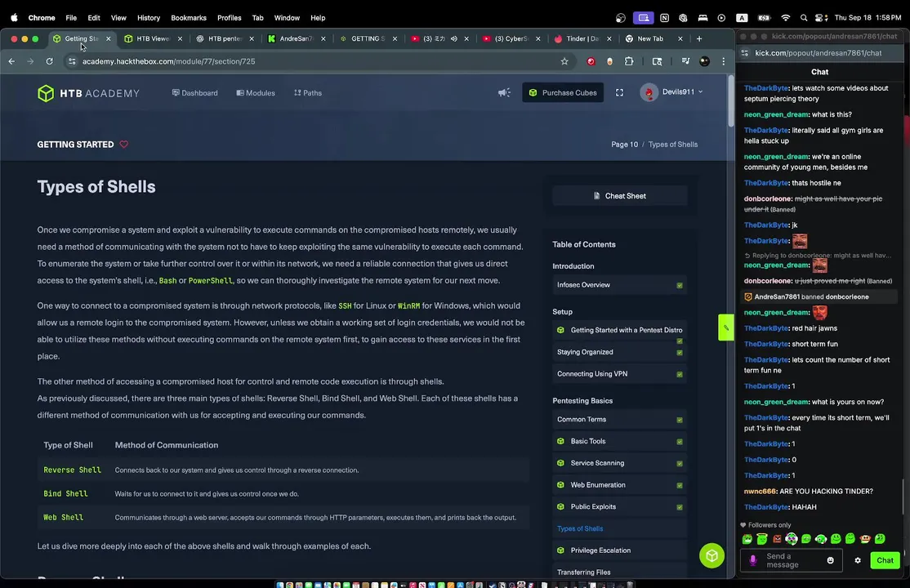Screen dimensions: 910x588
Task: Open Chrome's three-dot menu
Action: pyautogui.click(x=723, y=61)
